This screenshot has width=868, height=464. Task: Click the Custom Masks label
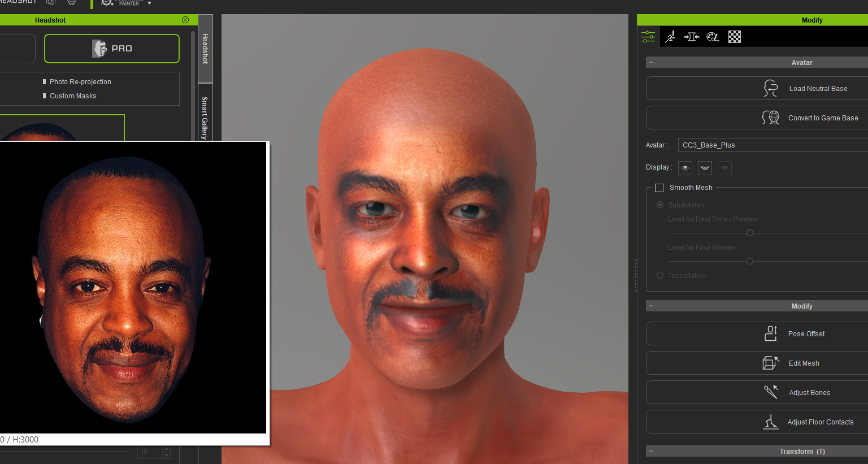click(x=73, y=96)
